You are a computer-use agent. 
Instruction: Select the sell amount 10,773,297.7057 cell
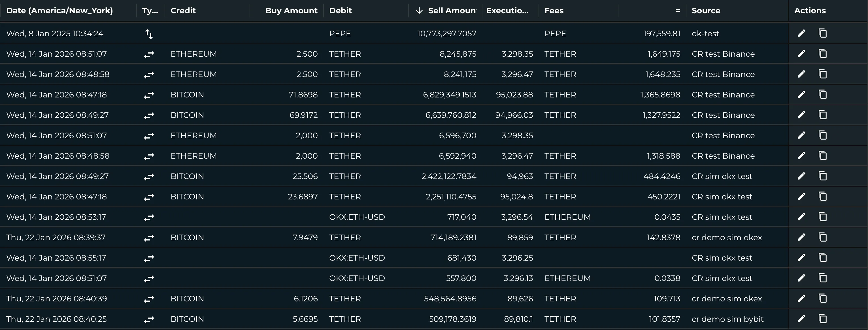446,33
